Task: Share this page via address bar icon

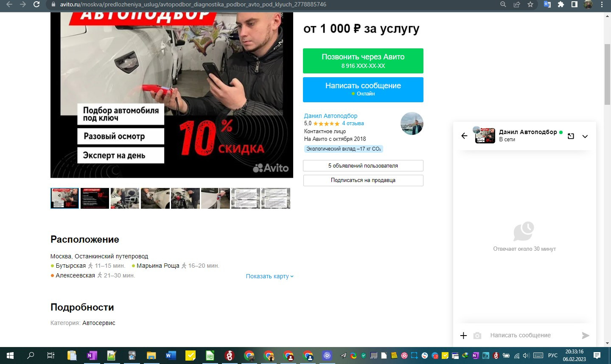Action: pyautogui.click(x=517, y=4)
